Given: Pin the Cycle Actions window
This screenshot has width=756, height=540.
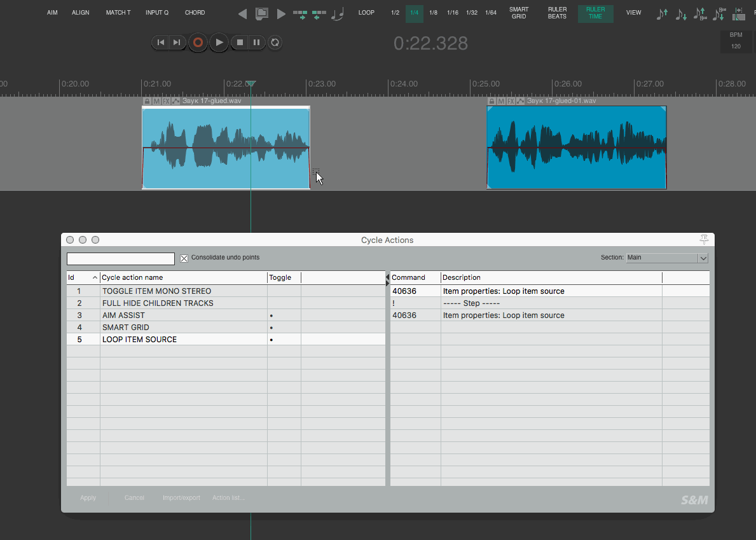Looking at the screenshot, I should pyautogui.click(x=704, y=240).
